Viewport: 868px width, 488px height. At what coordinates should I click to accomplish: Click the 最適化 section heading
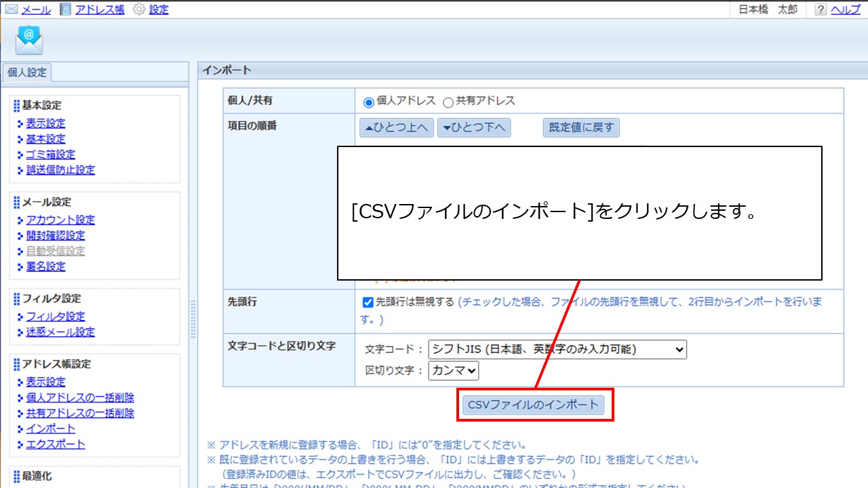tap(37, 476)
